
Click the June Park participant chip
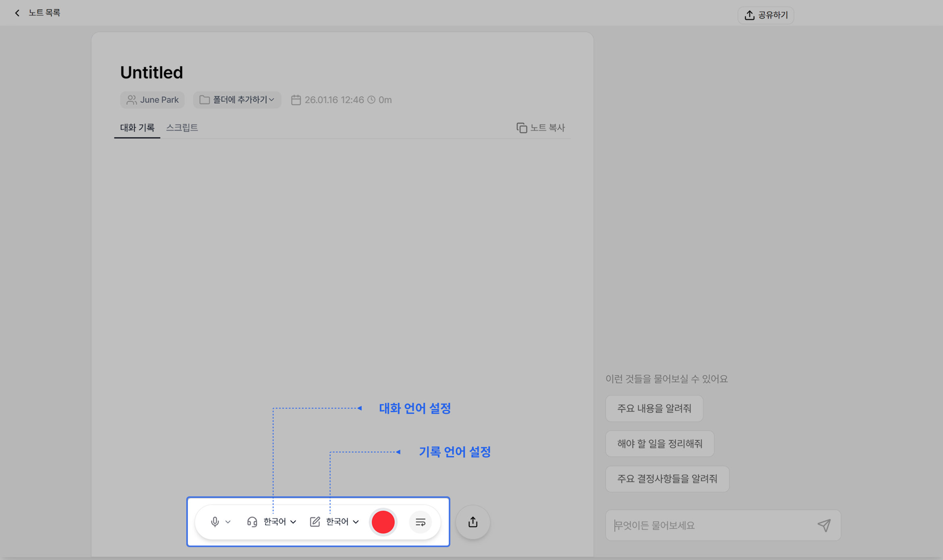[152, 100]
